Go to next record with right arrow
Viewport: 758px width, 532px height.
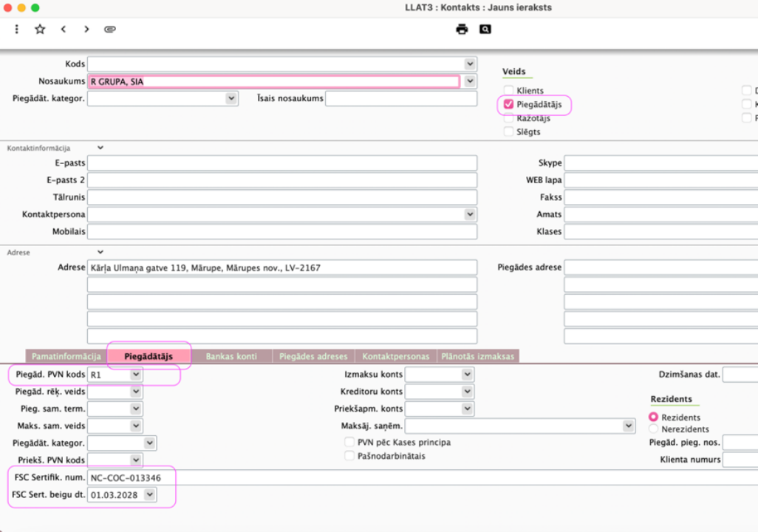pyautogui.click(x=86, y=30)
